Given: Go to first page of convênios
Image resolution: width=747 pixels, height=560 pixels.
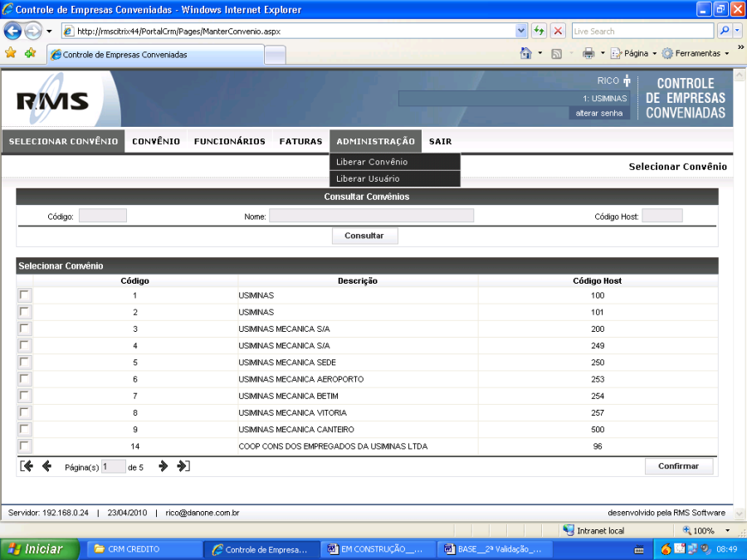Looking at the screenshot, I should [x=27, y=466].
